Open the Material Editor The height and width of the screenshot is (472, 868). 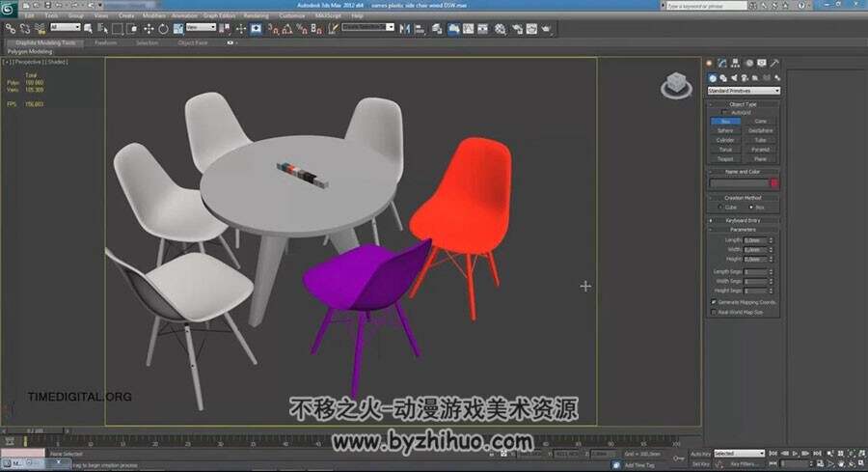coord(500,28)
